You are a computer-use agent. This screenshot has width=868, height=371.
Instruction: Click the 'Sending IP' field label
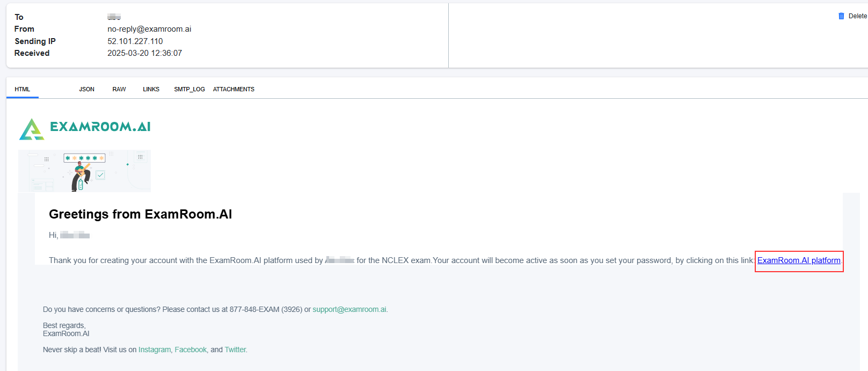point(35,41)
